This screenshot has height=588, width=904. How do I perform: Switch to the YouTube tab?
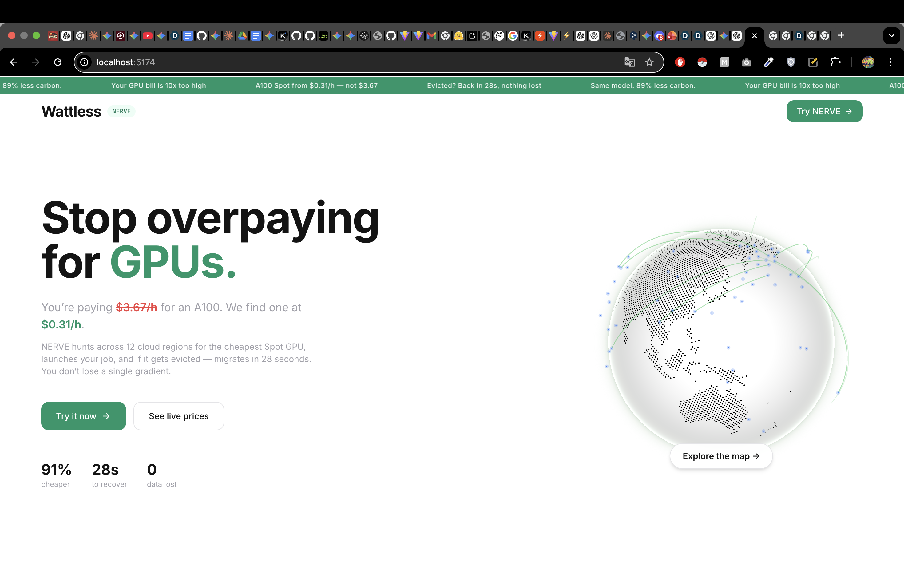pos(147,36)
